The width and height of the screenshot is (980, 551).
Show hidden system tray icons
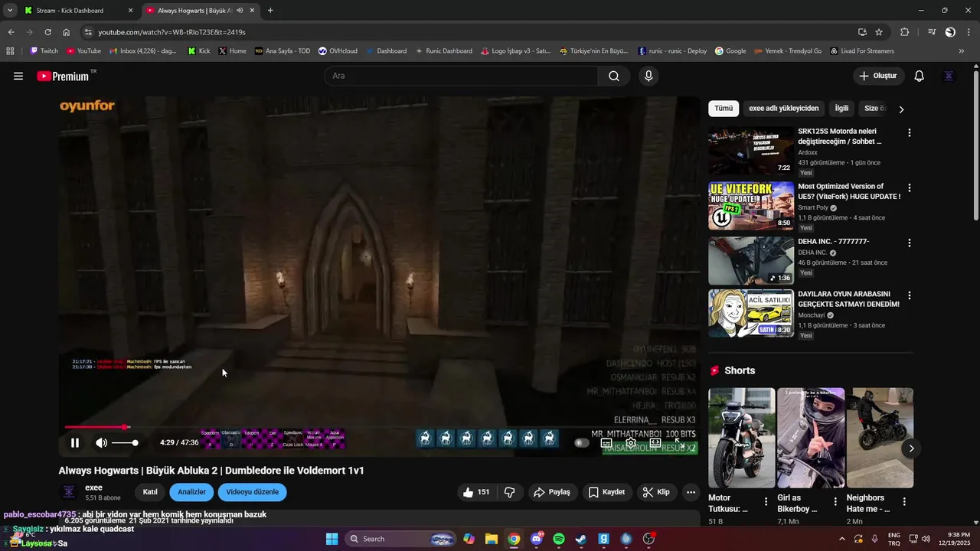[842, 539]
